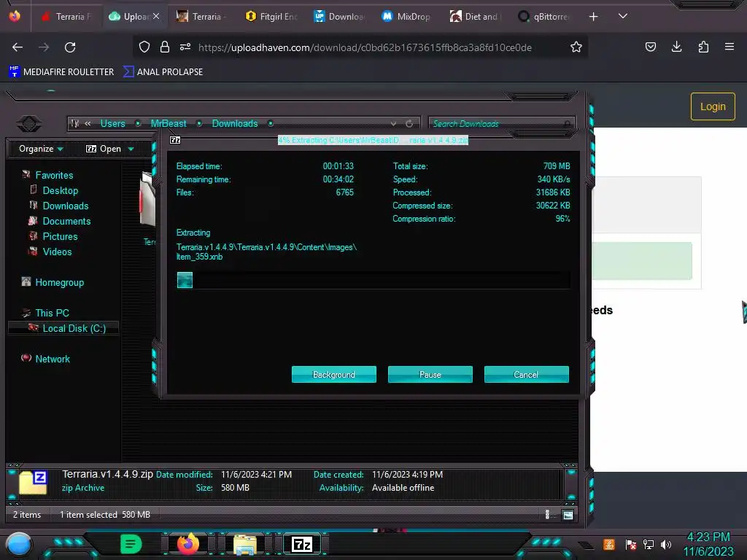Click the second bookmark with sigma icon
The height and width of the screenshot is (560, 747).
[163, 72]
